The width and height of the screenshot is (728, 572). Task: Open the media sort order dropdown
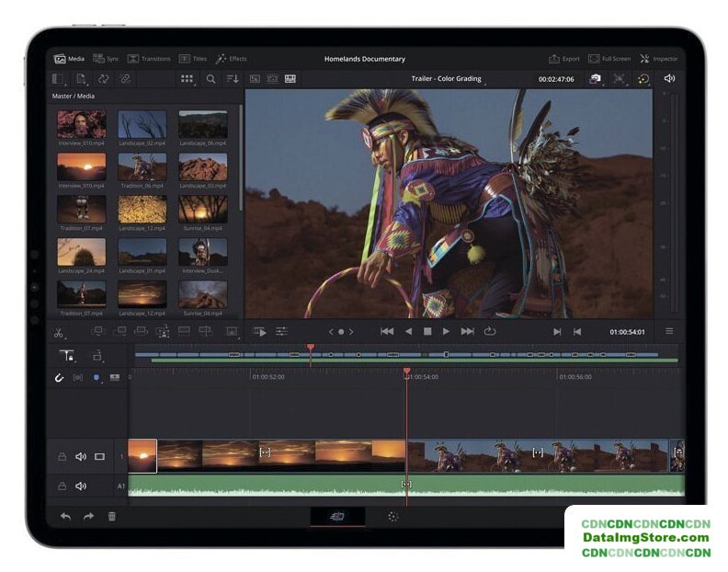pos(233,79)
